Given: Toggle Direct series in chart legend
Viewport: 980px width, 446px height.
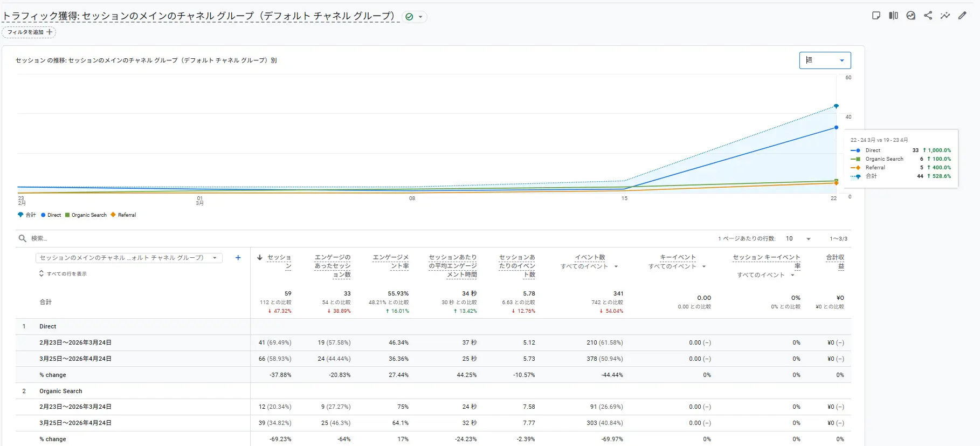Looking at the screenshot, I should (x=51, y=215).
